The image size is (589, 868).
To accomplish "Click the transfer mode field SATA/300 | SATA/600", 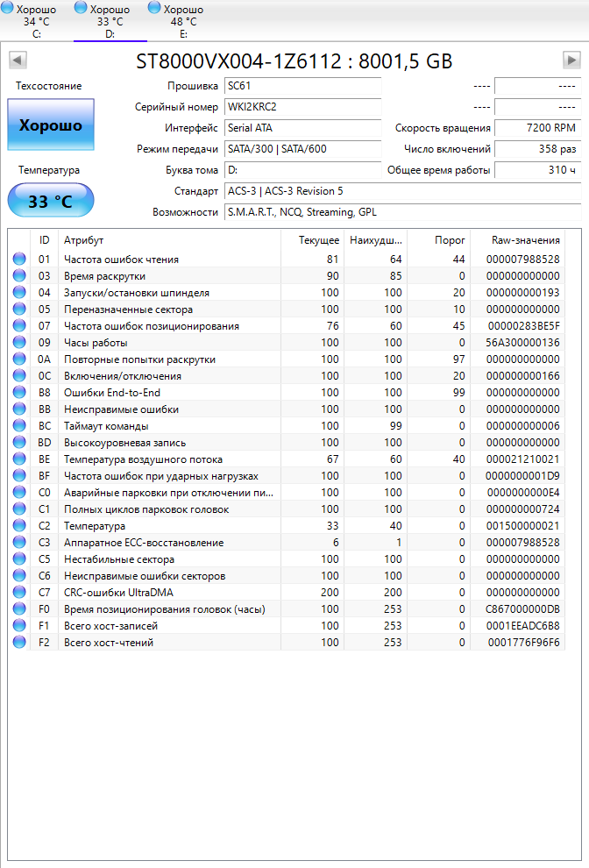I will 302,149.
